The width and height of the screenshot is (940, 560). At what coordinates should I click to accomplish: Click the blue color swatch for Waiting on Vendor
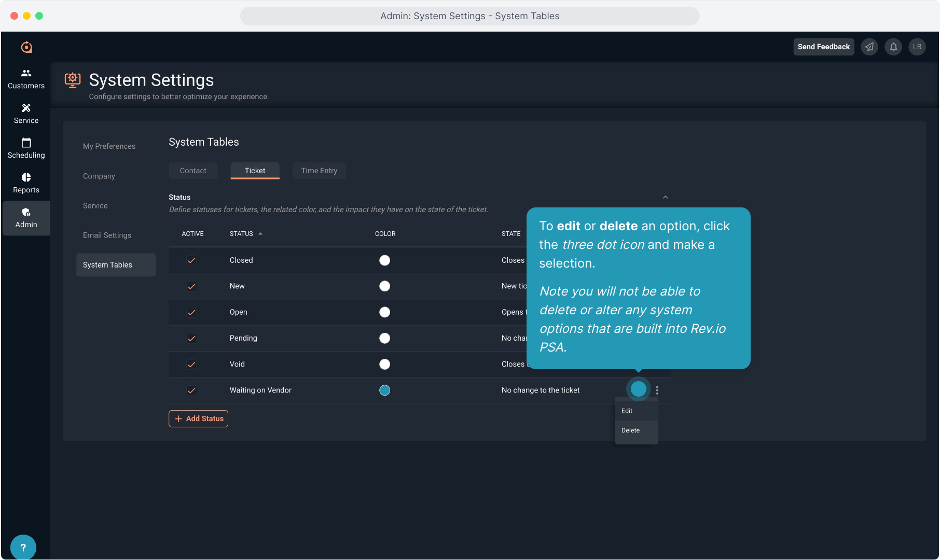click(x=384, y=390)
